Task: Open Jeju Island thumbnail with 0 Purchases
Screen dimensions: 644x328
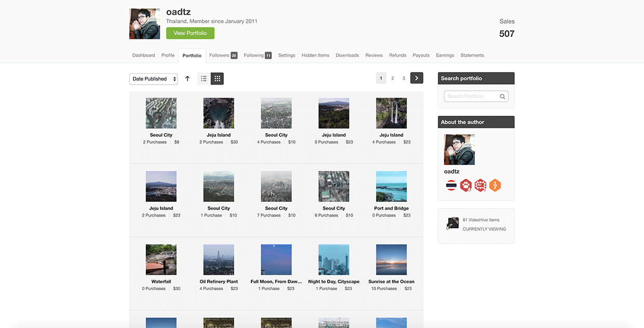Action: (333, 113)
